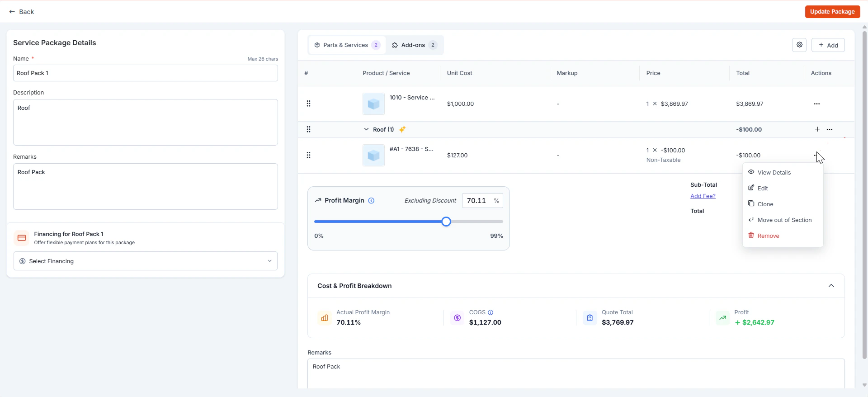Select Remove from context menu
Screen dimensions: 868x397
tap(783, 236)
